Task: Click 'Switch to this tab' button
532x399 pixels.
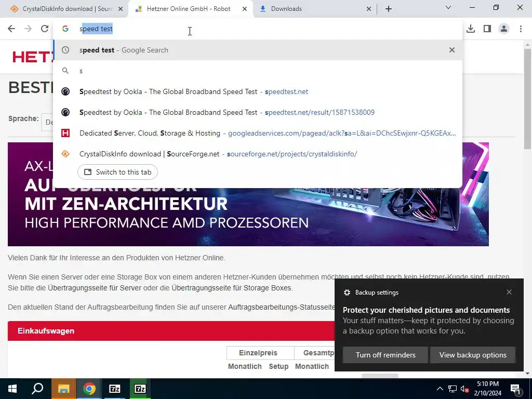Action: tap(117, 172)
